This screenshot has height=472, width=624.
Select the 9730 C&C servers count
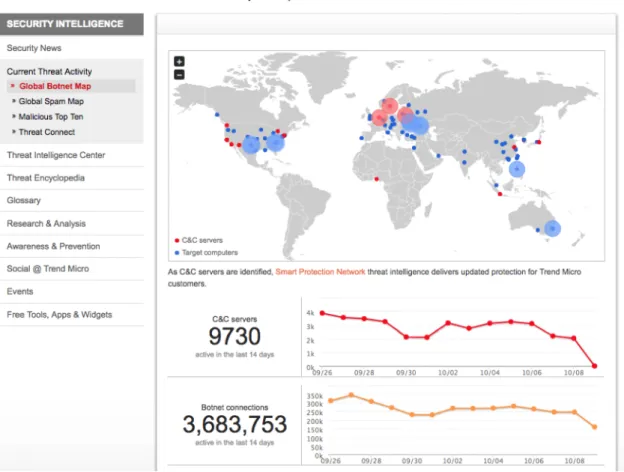[x=234, y=336]
